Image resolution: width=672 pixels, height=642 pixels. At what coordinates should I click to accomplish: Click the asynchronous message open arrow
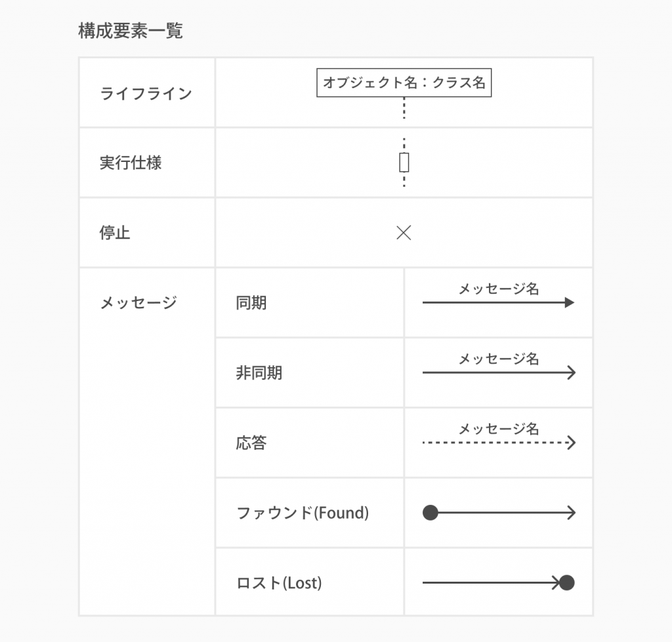point(498,373)
